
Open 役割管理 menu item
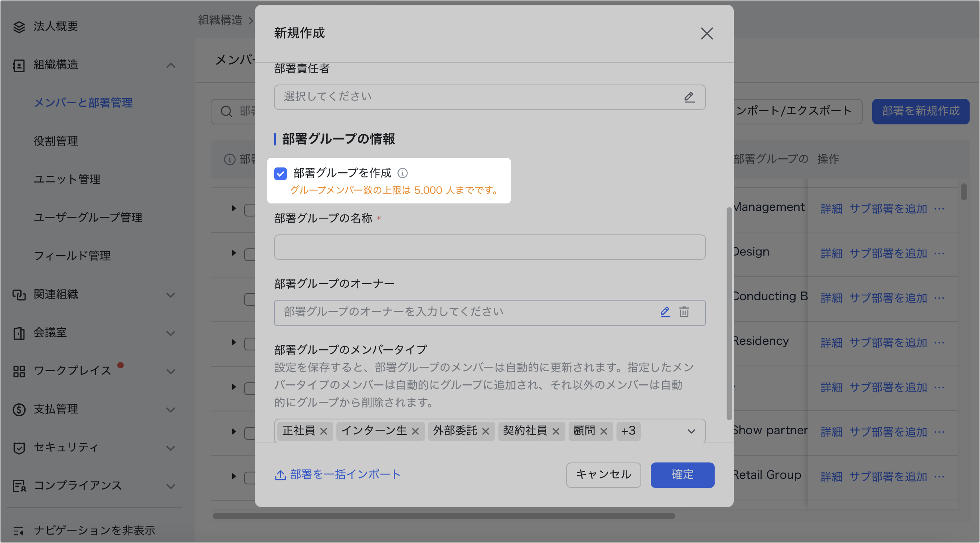[56, 141]
